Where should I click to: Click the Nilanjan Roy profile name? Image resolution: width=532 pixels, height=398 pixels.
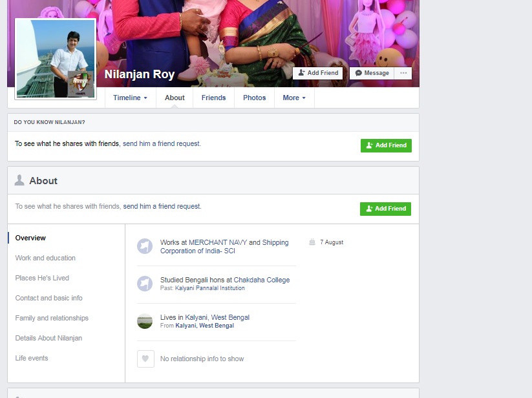coord(140,74)
